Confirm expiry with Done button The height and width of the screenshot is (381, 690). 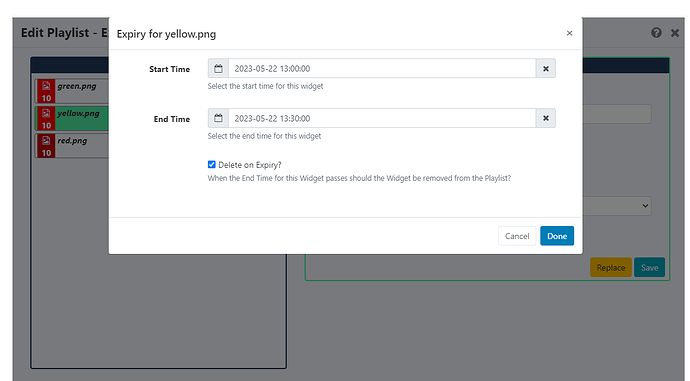557,236
